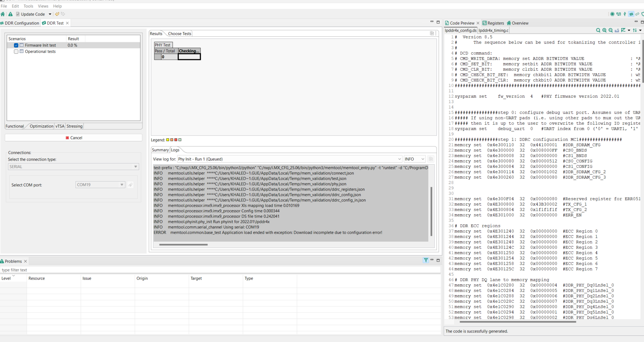Image resolution: width=644 pixels, height=342 pixels.
Task: Zoom out the Code Preview text
Action: (x=611, y=30)
